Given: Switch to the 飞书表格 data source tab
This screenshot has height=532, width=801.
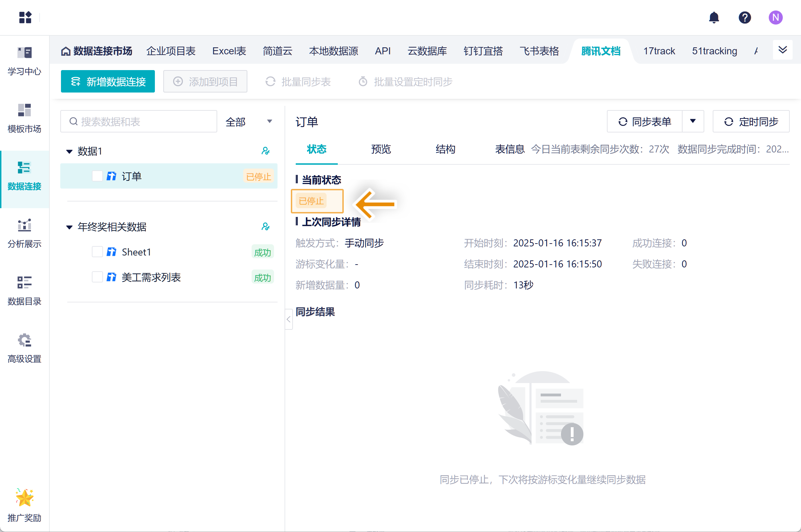Looking at the screenshot, I should (x=539, y=51).
